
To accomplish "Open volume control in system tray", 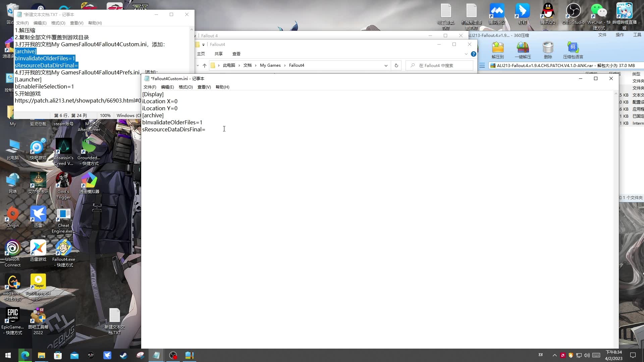I will 587,355.
